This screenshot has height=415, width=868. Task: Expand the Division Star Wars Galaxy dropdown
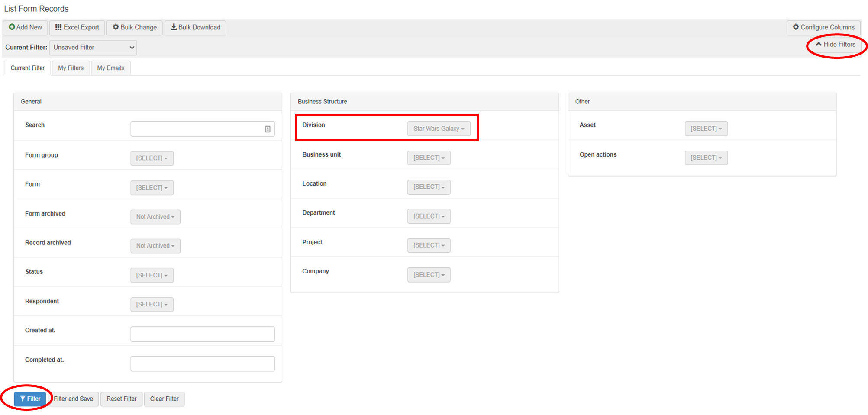tap(439, 129)
